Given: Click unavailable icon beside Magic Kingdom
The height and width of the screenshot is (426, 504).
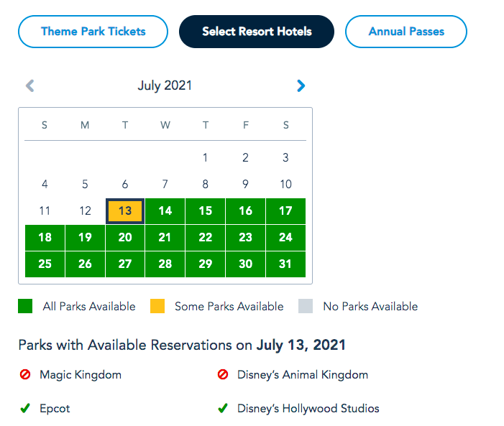Looking at the screenshot, I should tap(25, 374).
